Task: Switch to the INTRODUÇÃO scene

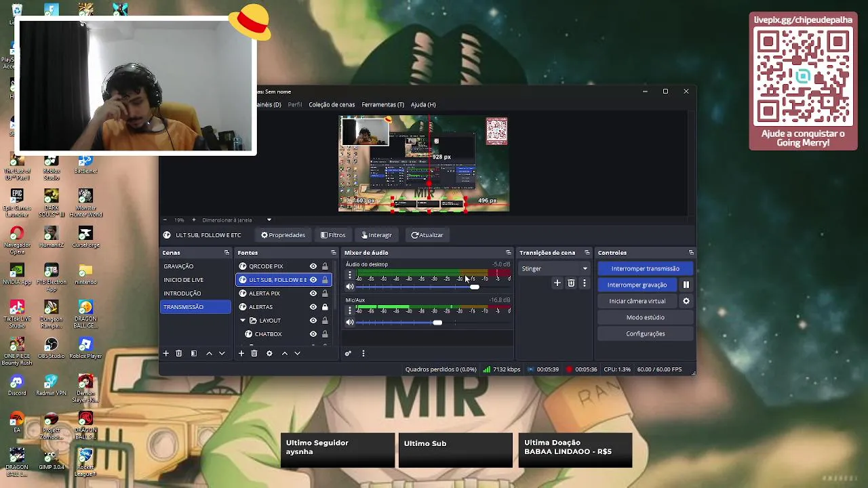Action: point(196,293)
